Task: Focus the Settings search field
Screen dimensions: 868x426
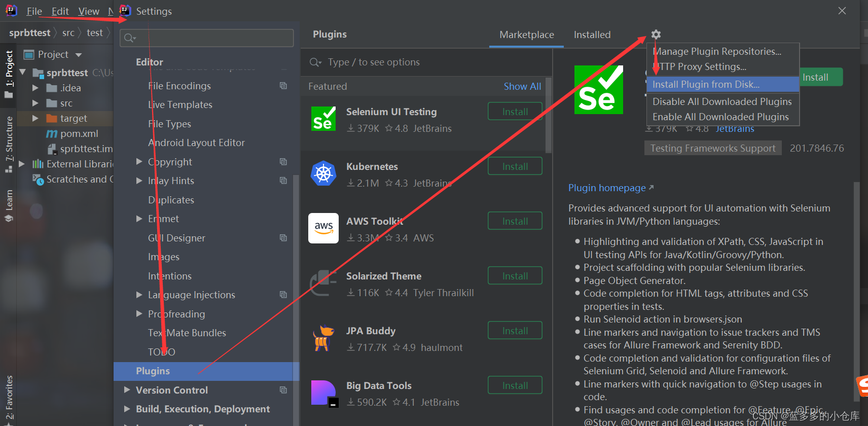Action: [207, 38]
